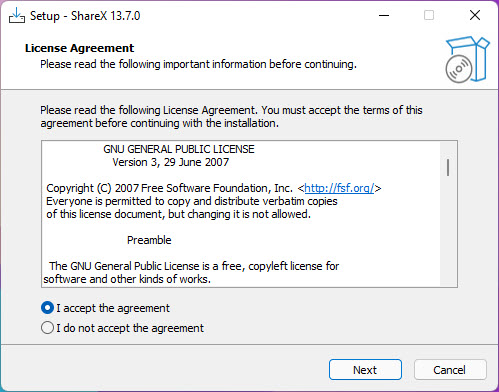Click the 'software and other kinds of works' line

(127, 279)
